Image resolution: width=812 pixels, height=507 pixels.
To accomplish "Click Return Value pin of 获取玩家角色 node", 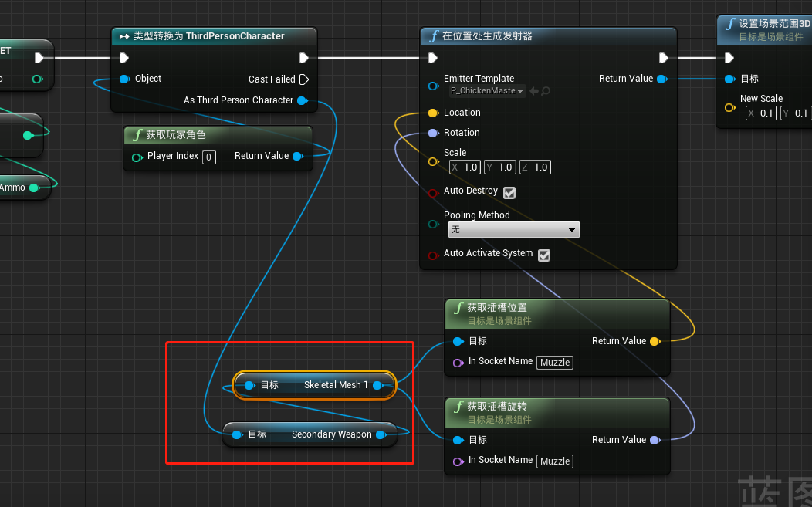I will pyautogui.click(x=298, y=156).
